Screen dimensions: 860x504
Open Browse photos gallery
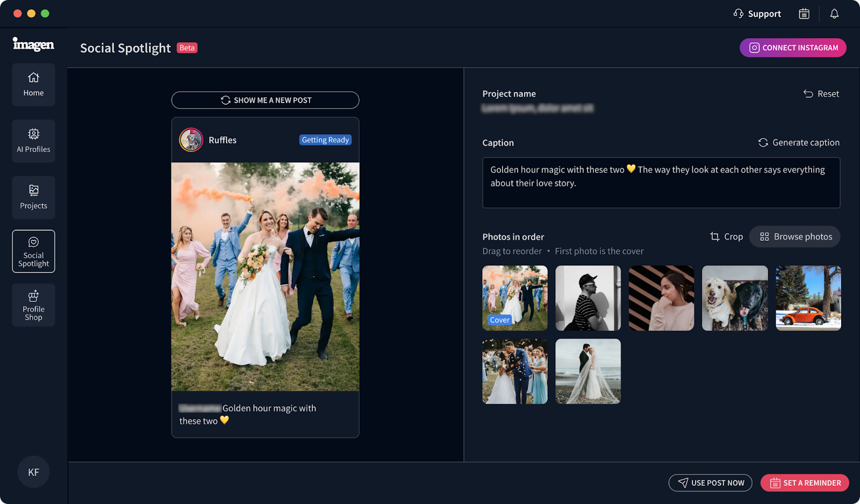(x=794, y=237)
